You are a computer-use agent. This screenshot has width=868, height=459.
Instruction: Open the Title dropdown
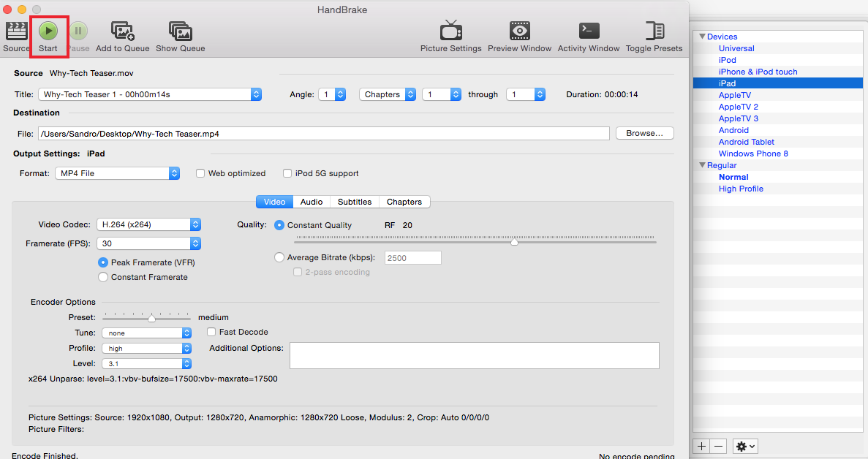tap(149, 94)
